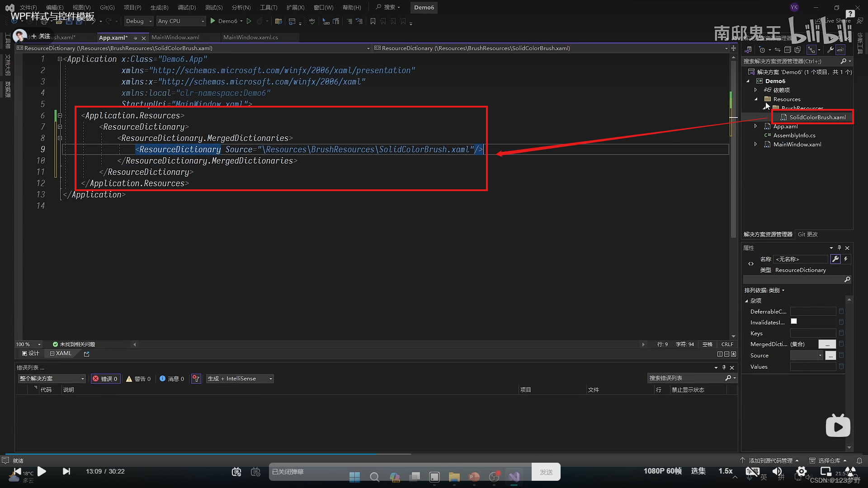The image size is (868, 488).
Task: Click the Start Debugging run button
Action: click(x=213, y=21)
